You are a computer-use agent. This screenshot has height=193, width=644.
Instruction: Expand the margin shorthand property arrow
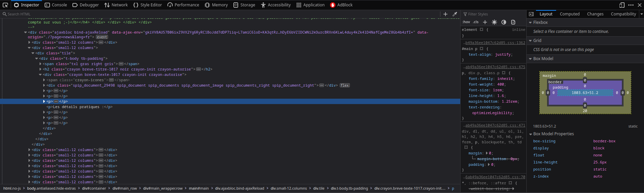487,153
